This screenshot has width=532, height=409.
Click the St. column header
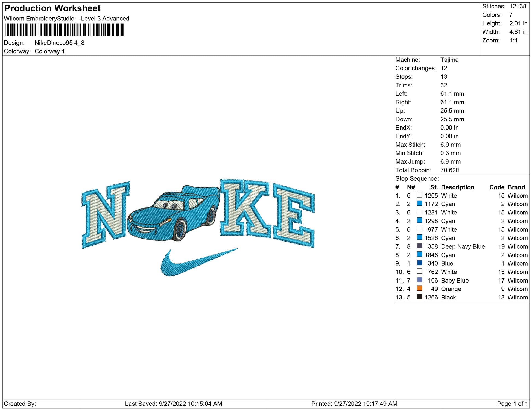(x=434, y=187)
